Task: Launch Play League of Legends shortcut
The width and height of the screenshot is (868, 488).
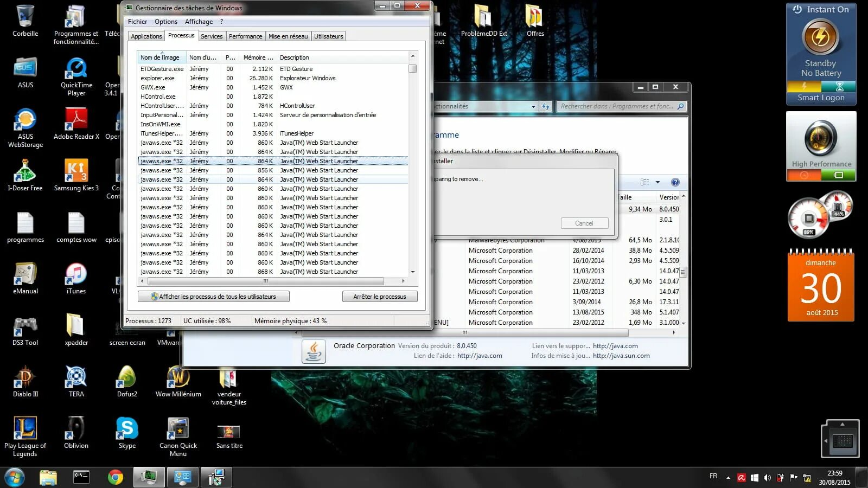Action: [x=25, y=436]
